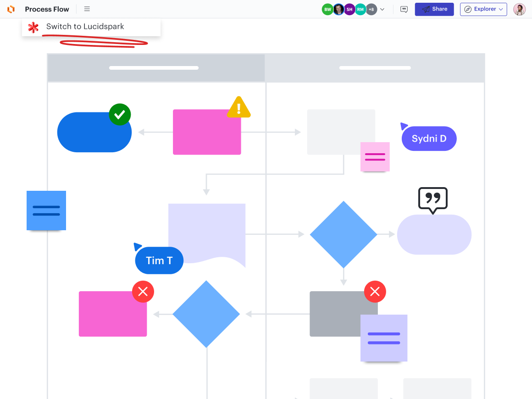The height and width of the screenshot is (399, 532).
Task: Select the Tim T cursor label
Action: [159, 260]
